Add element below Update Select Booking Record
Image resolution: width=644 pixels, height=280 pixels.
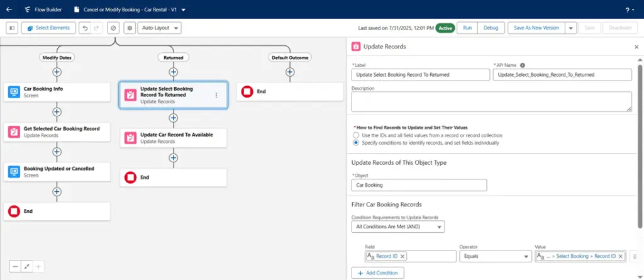click(x=174, y=118)
